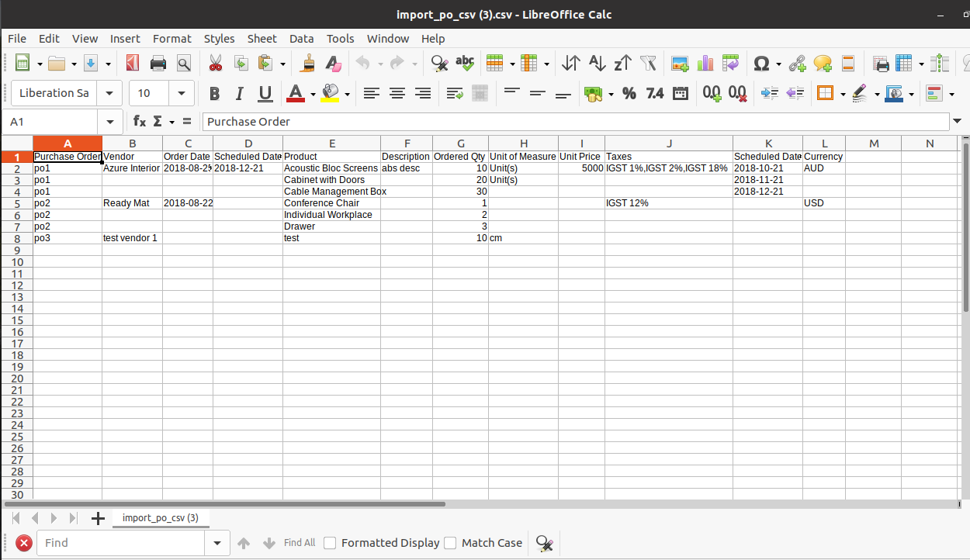The width and height of the screenshot is (970, 560).
Task: Click the Export as PDF icon
Action: 133,63
